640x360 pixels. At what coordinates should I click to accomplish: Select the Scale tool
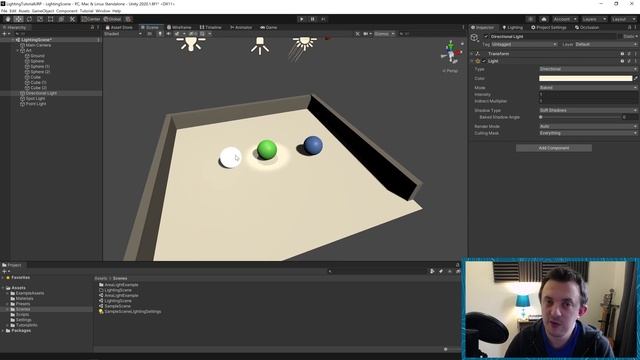(x=40, y=19)
